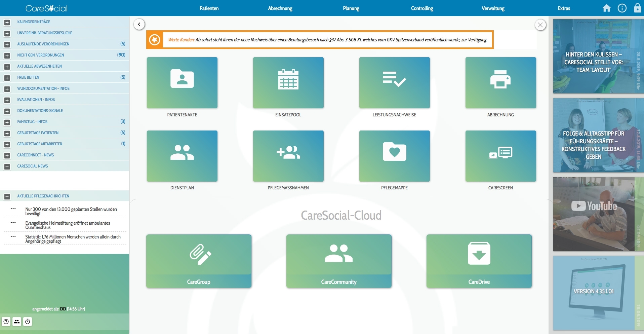Click the timer stopwatch icon

point(28,322)
